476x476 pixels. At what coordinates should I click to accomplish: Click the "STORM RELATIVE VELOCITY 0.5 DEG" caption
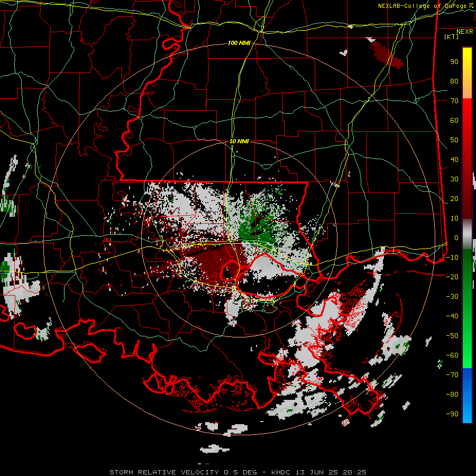(x=183, y=472)
